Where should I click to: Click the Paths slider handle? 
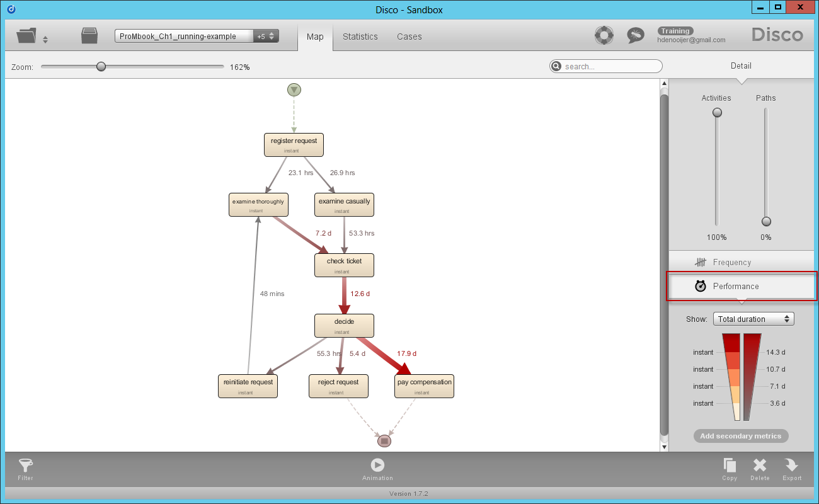[x=766, y=221]
